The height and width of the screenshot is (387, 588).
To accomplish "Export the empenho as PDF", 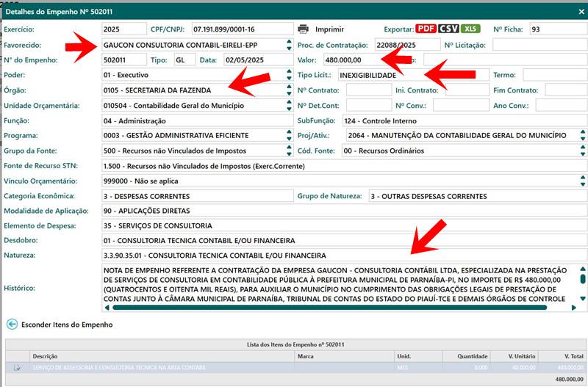I will pos(426,29).
